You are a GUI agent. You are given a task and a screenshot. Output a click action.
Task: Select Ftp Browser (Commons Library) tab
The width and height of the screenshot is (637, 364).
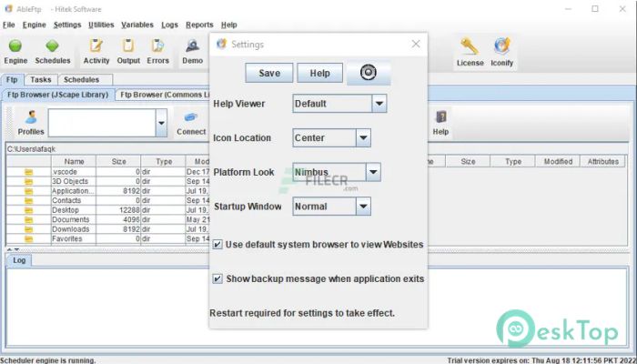(x=163, y=95)
